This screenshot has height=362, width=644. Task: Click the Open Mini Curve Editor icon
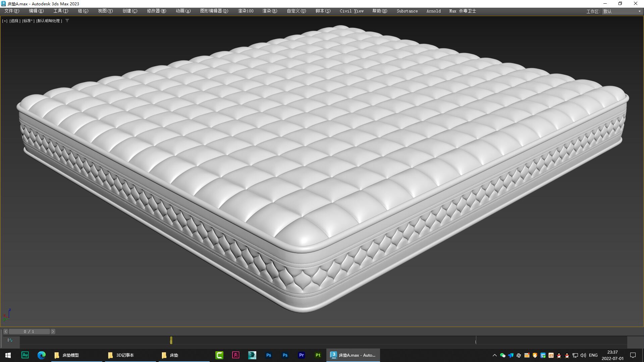(10, 340)
